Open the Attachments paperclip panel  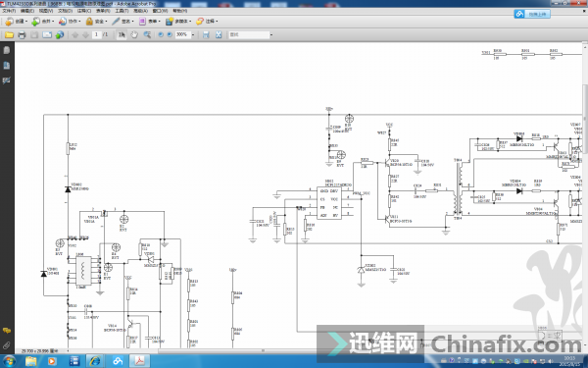(7, 345)
